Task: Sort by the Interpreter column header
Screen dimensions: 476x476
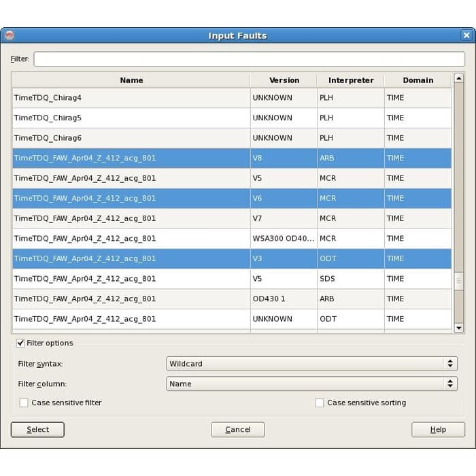Action: click(x=351, y=80)
